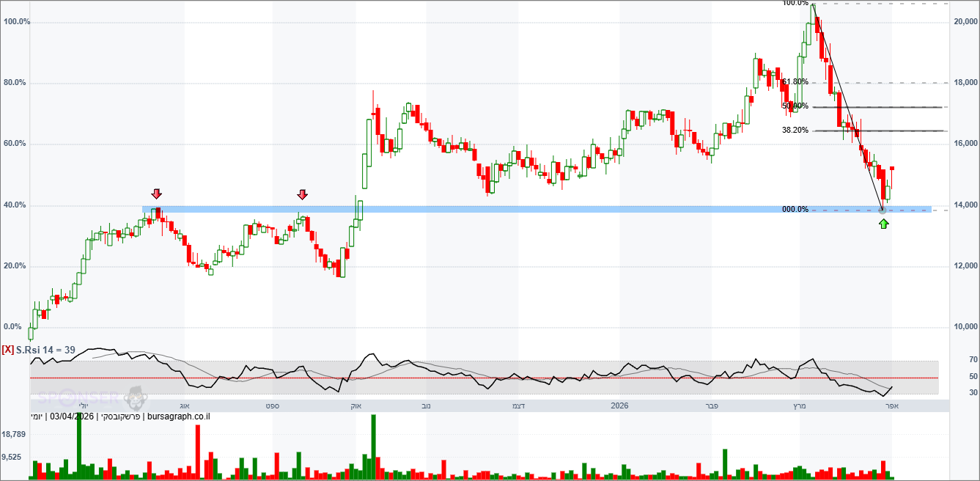Click the 03/04/2026 date text
Image resolution: width=980 pixels, height=481 pixels.
(x=73, y=416)
